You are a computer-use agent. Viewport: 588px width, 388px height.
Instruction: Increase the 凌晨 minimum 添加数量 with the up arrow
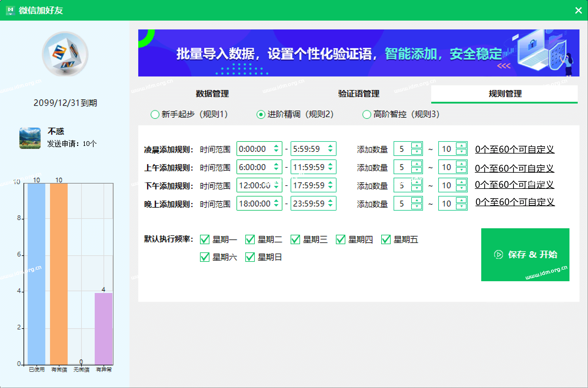tap(417, 146)
